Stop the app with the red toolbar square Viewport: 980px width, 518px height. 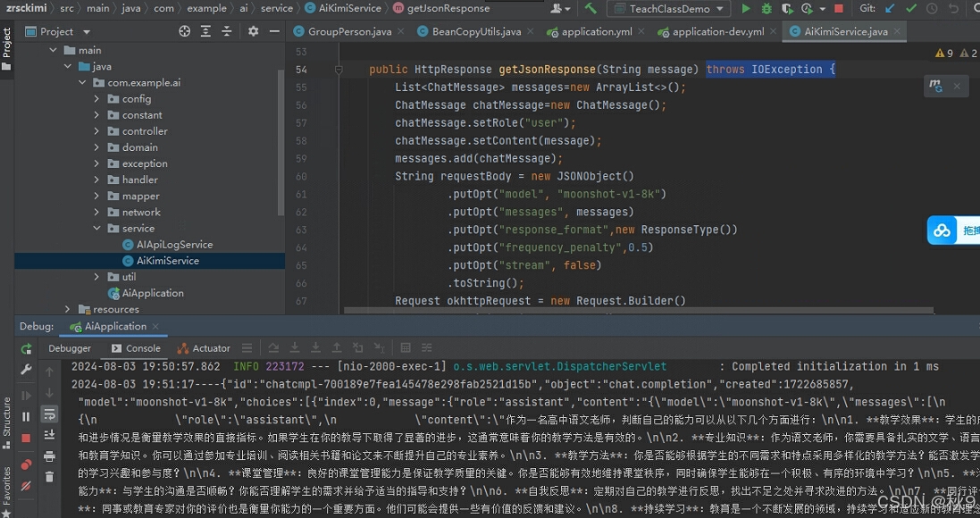(839, 9)
